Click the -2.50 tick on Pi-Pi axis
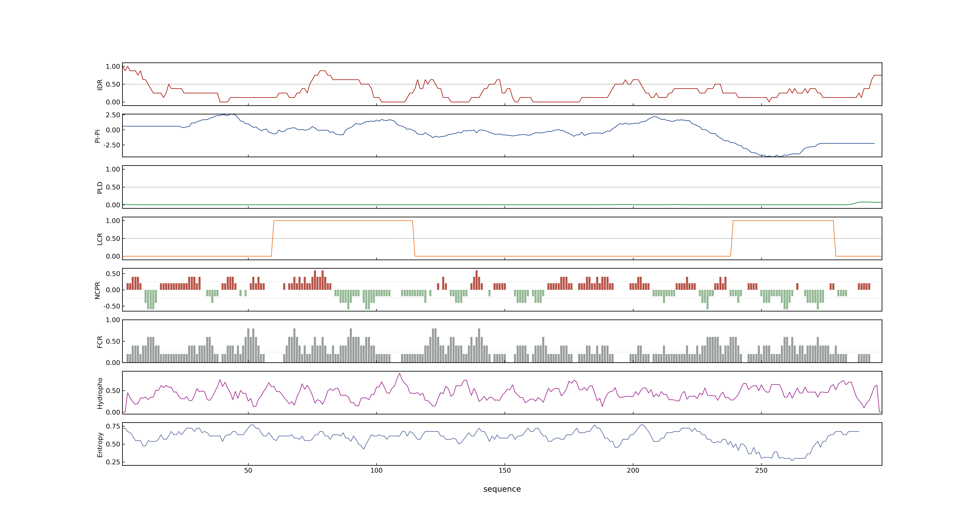 (111, 145)
